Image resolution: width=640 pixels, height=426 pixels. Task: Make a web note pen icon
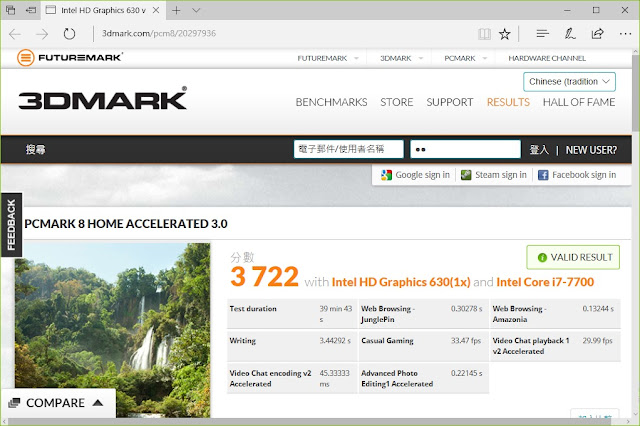tap(570, 33)
